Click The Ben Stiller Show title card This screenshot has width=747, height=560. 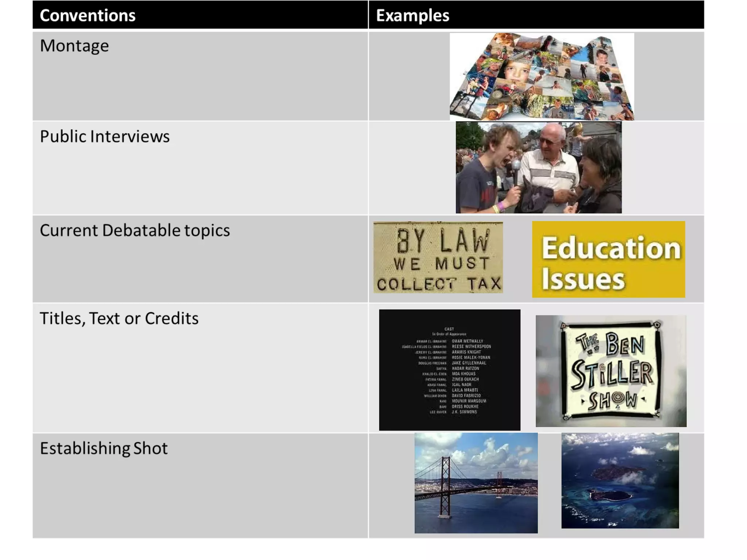[x=611, y=371]
